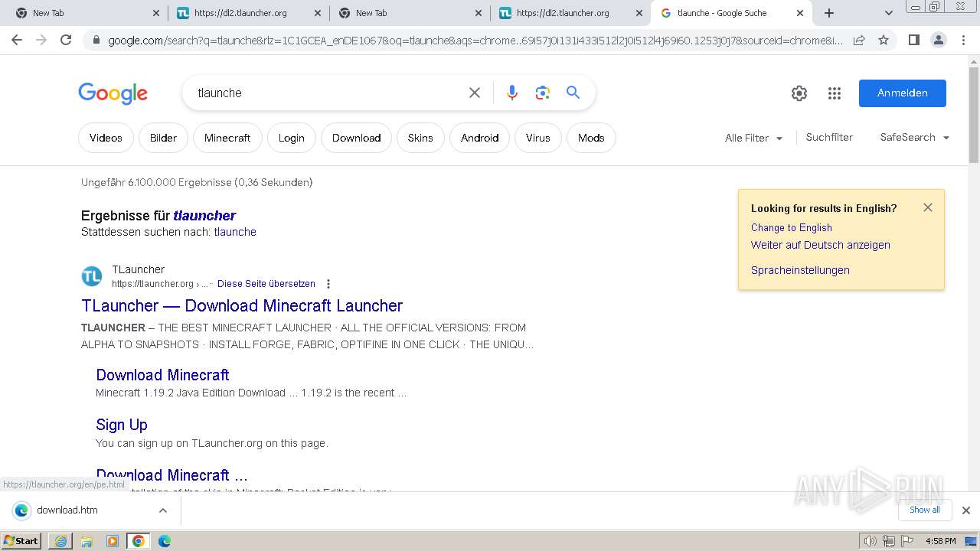Viewport: 980px width, 551px height.
Task: Expand the Alle Filter dropdown
Action: [x=754, y=138]
